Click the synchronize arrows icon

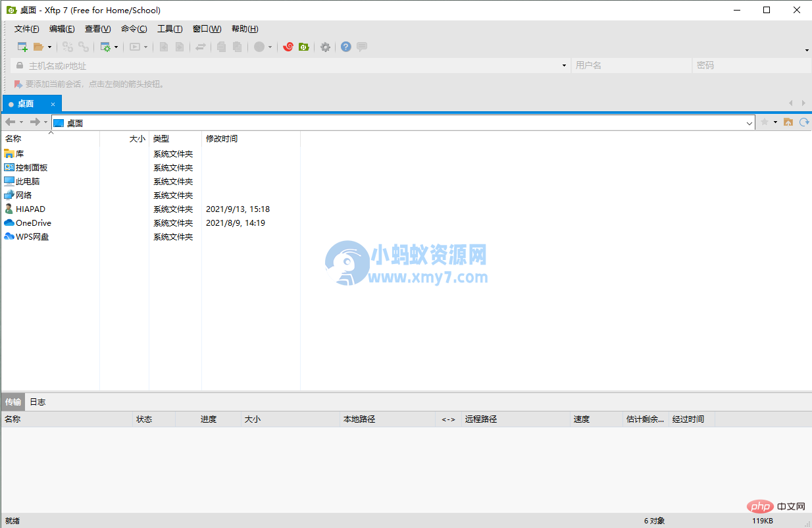coord(201,47)
